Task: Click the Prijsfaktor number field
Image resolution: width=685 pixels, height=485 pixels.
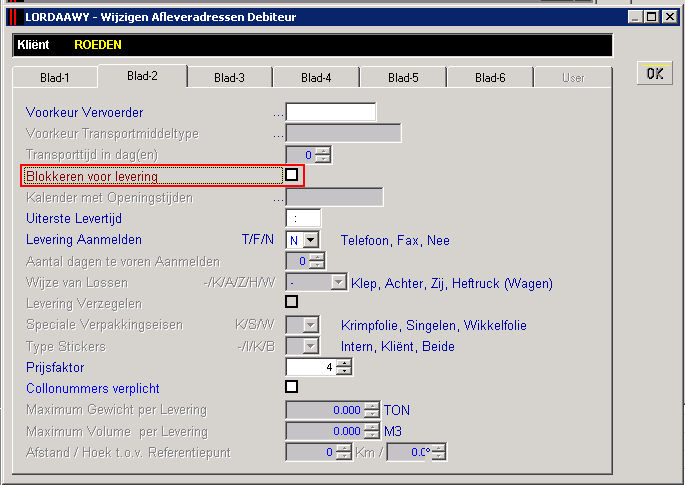Action: [x=311, y=367]
